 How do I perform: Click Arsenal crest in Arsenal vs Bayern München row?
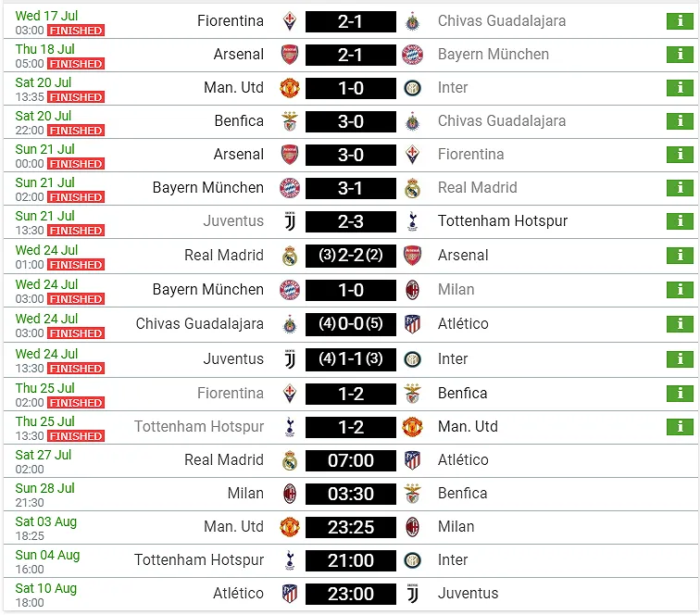pyautogui.click(x=290, y=55)
